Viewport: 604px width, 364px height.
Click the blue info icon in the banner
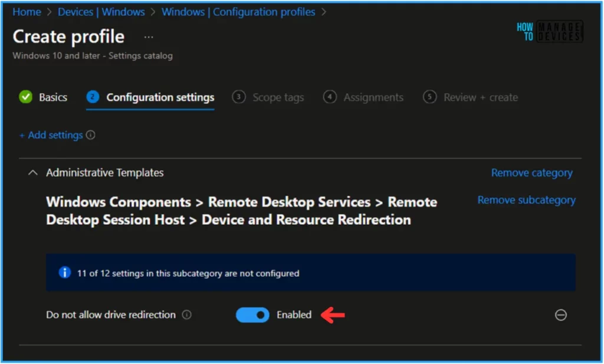click(x=64, y=273)
